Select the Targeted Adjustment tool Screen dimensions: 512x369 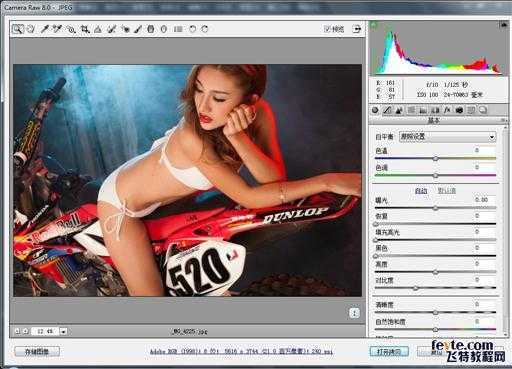pyautogui.click(x=71, y=29)
